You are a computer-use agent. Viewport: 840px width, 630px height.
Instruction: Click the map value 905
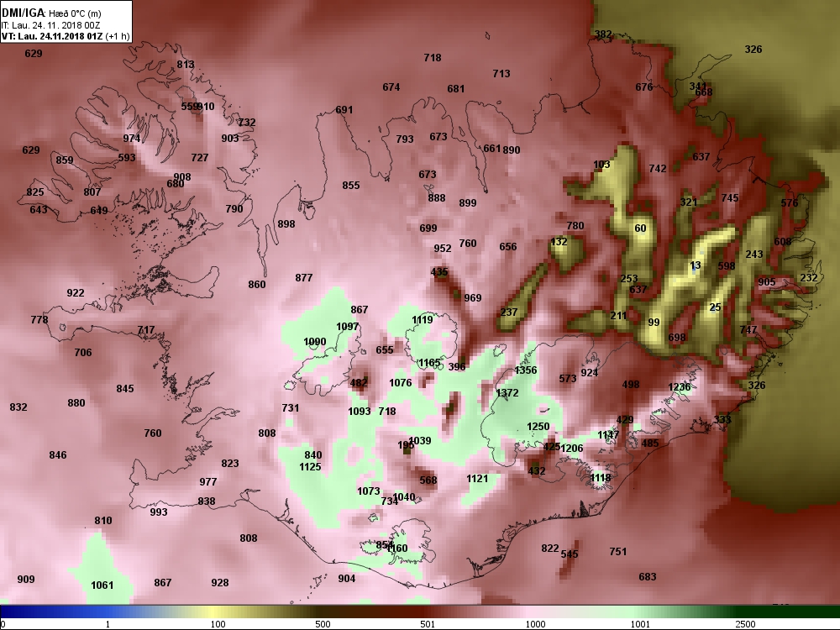[x=767, y=282]
